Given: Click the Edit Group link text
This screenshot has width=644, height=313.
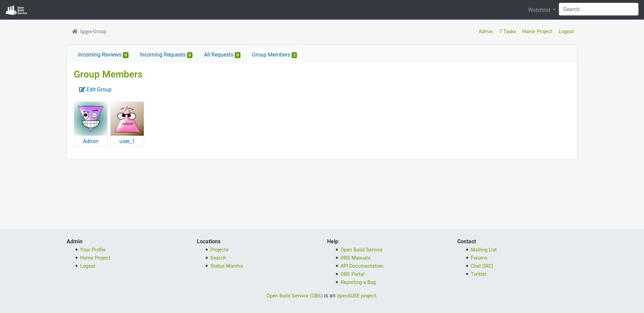Looking at the screenshot, I should click(99, 89).
